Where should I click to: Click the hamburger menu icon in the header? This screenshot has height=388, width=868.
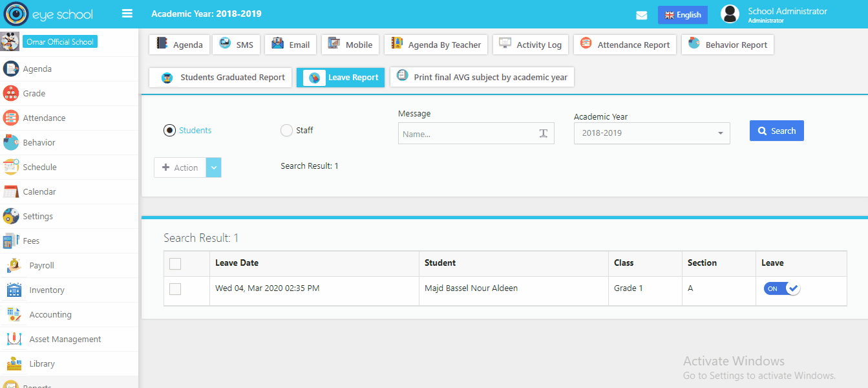click(127, 14)
